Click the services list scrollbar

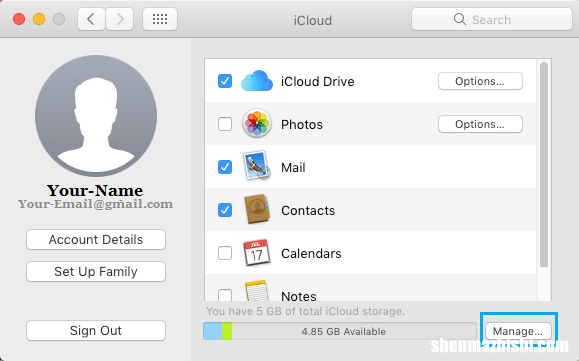[544, 164]
